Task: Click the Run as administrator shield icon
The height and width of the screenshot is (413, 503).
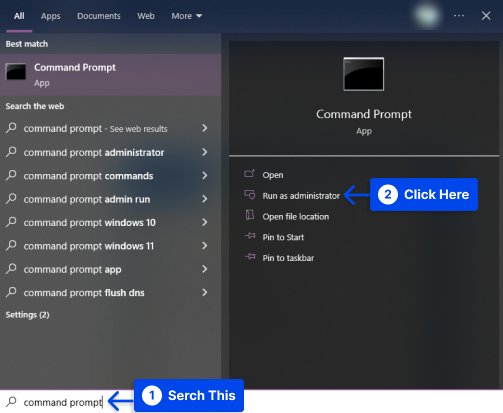Action: [x=250, y=194]
